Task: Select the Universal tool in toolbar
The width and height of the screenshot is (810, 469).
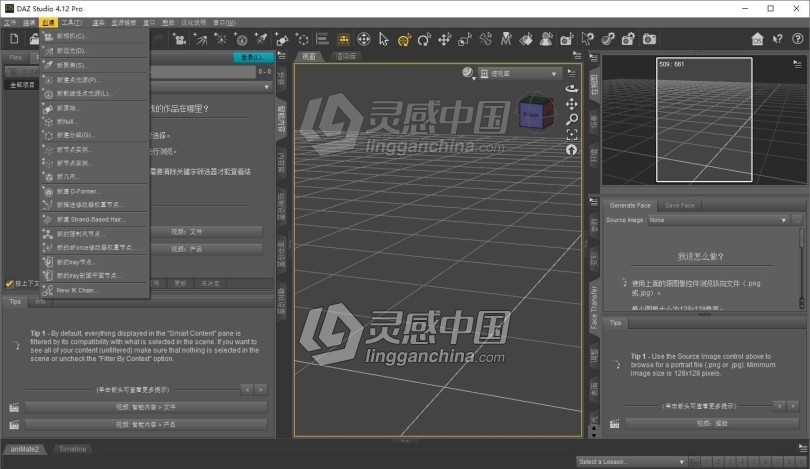Action: click(x=364, y=39)
